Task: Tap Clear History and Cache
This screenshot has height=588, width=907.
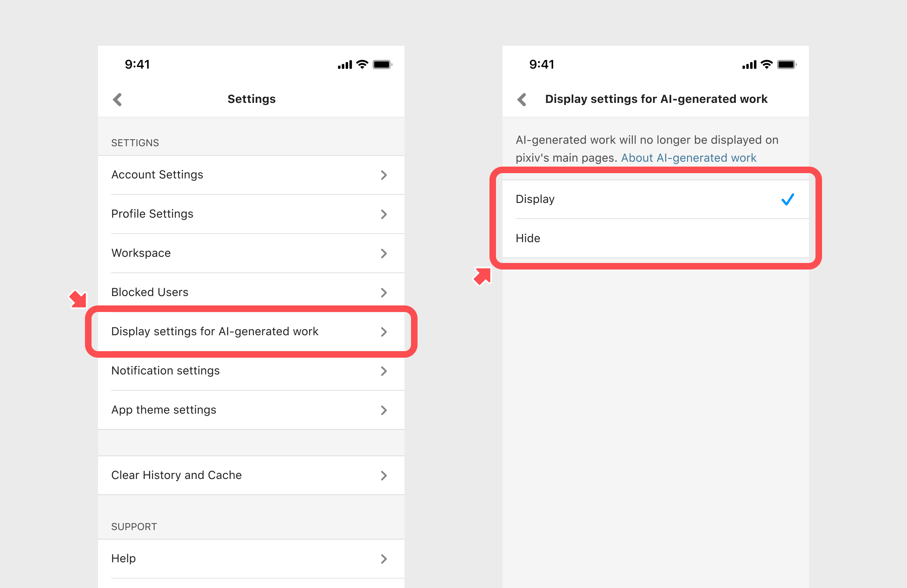Action: 251,475
